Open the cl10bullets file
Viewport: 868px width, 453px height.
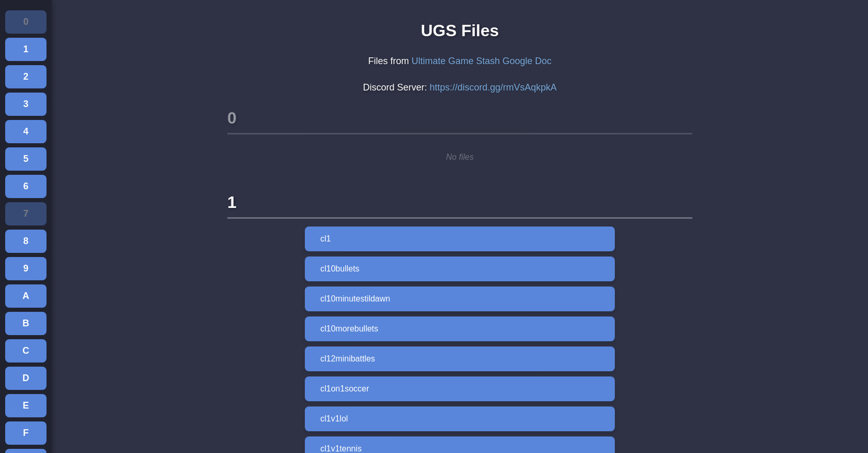459,269
